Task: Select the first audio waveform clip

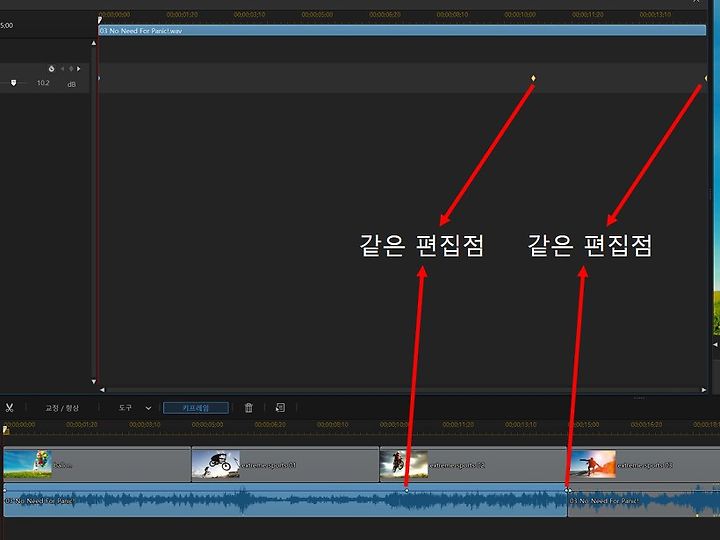Action: (x=285, y=500)
